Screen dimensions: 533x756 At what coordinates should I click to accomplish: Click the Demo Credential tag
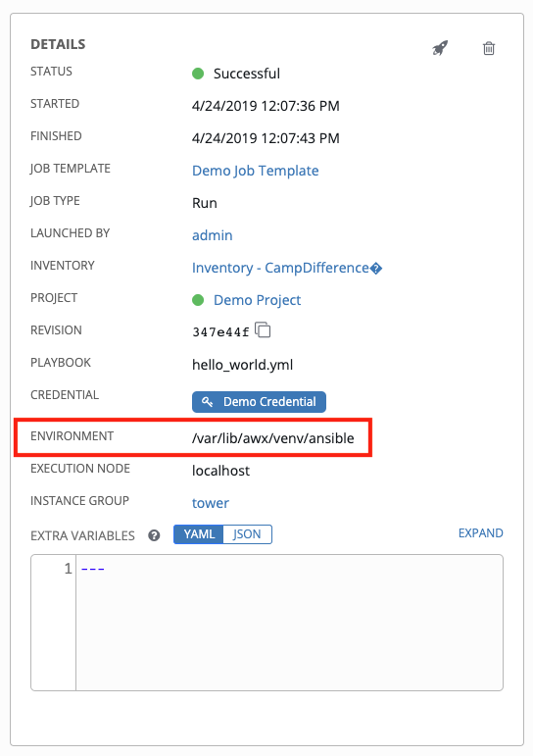(x=259, y=402)
